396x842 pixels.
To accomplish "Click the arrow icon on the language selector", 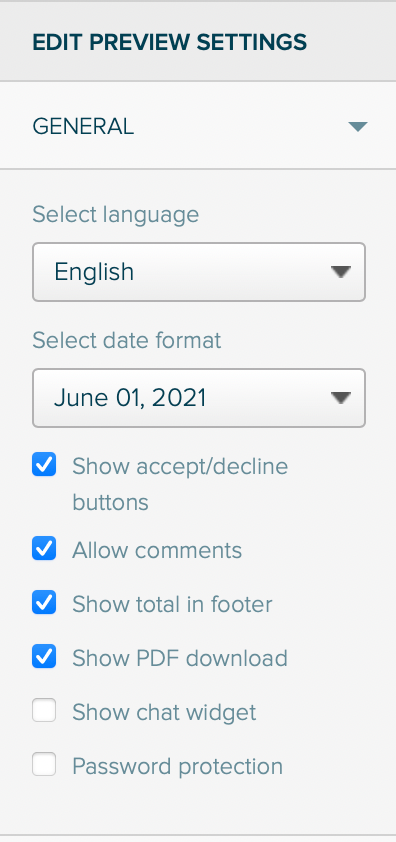I will click(x=341, y=272).
